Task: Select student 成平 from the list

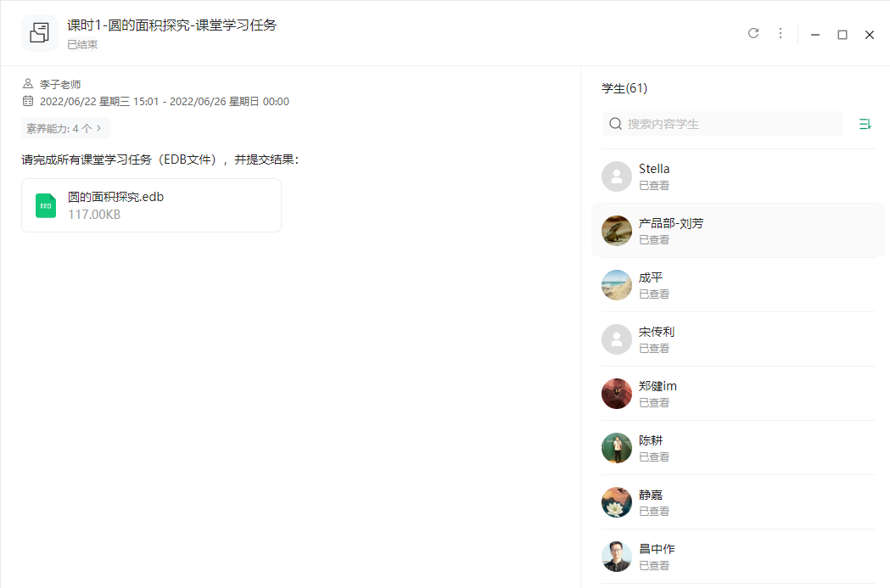Action: (x=738, y=285)
